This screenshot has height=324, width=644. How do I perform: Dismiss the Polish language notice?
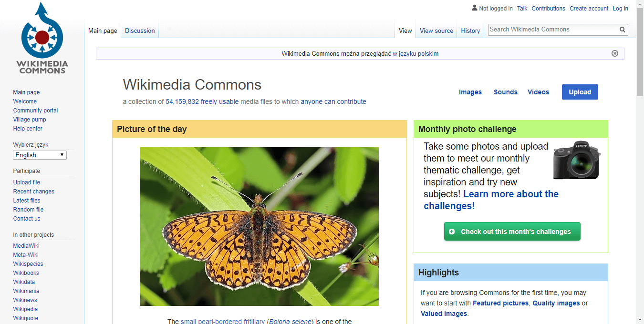pos(614,53)
